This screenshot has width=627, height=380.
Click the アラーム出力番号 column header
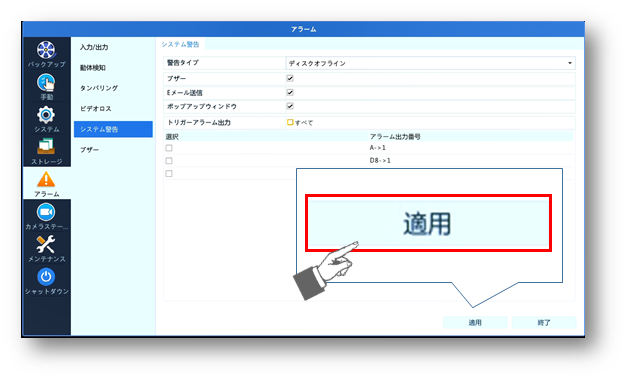tap(395, 137)
